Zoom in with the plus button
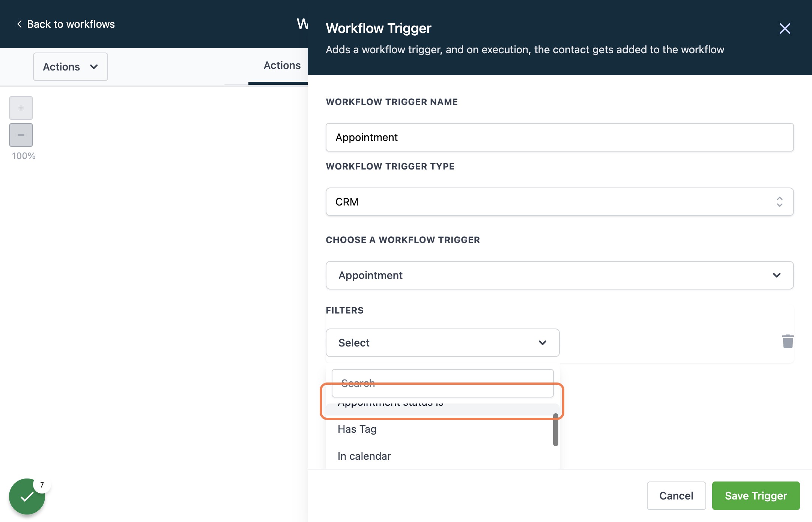 pyautogui.click(x=21, y=108)
